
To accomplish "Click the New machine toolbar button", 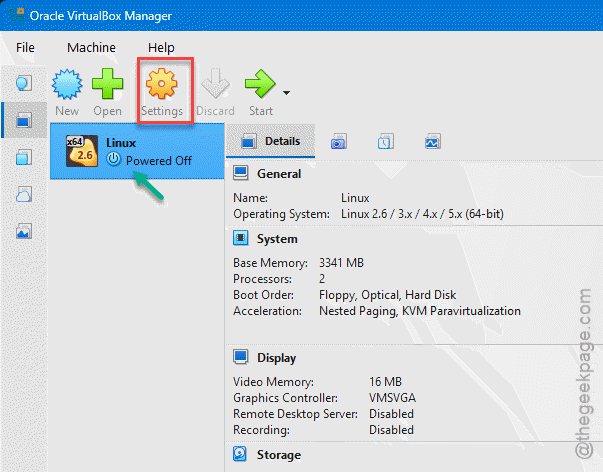I will click(67, 92).
